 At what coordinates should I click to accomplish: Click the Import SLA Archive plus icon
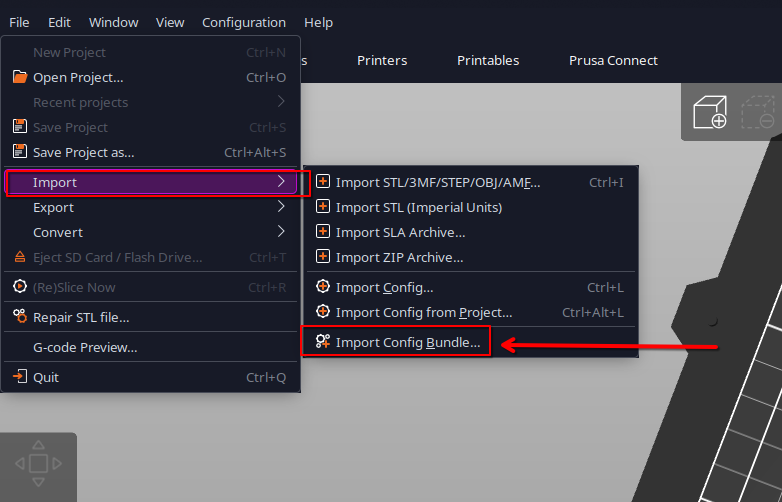point(322,232)
